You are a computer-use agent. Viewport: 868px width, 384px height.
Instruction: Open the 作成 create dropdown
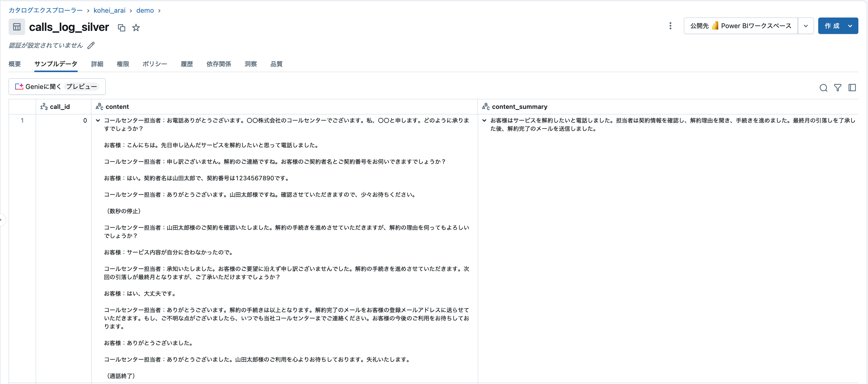pos(850,26)
